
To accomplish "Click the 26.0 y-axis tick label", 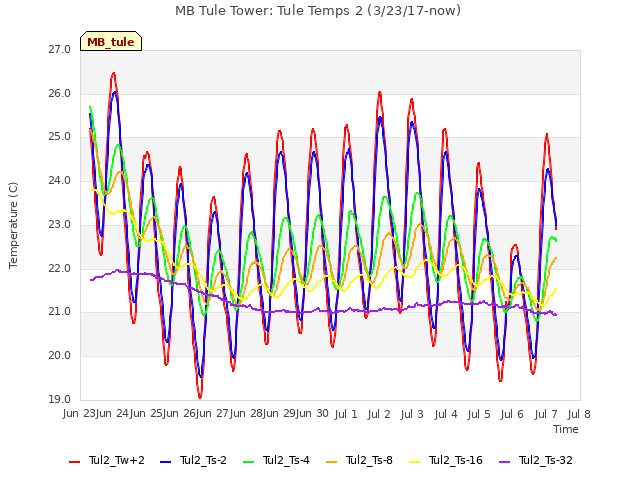I will [x=60, y=93].
